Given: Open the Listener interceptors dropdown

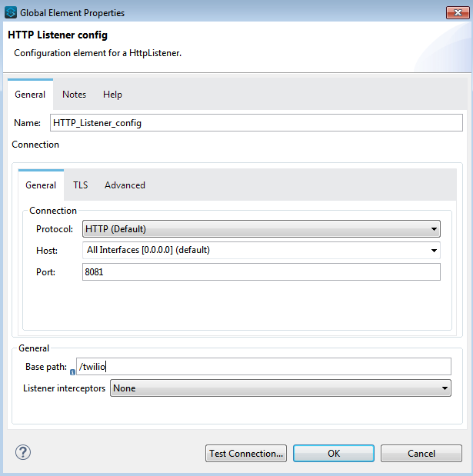Looking at the screenshot, I should [281, 388].
